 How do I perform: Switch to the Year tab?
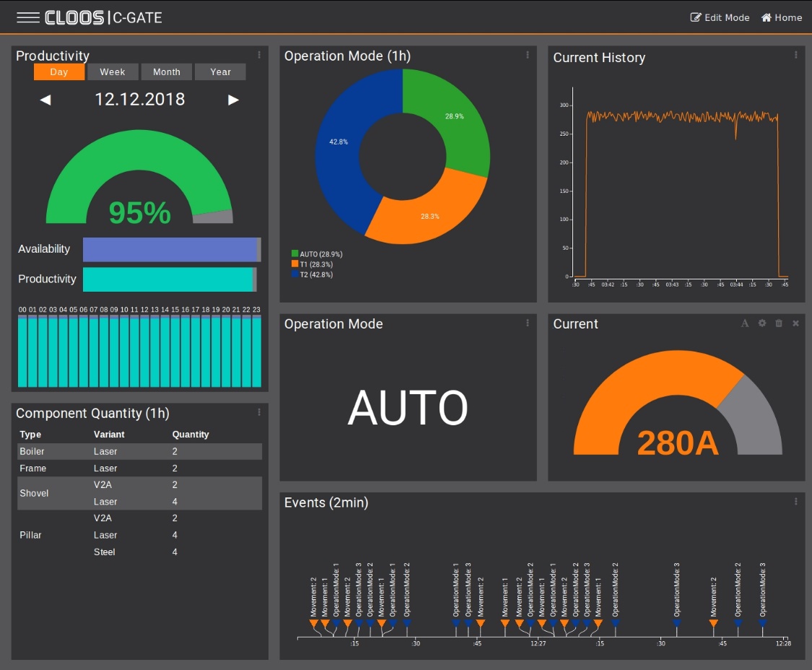pyautogui.click(x=220, y=72)
